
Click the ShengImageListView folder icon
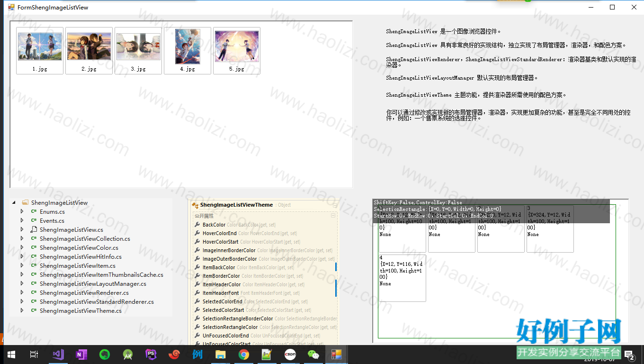[x=25, y=202]
